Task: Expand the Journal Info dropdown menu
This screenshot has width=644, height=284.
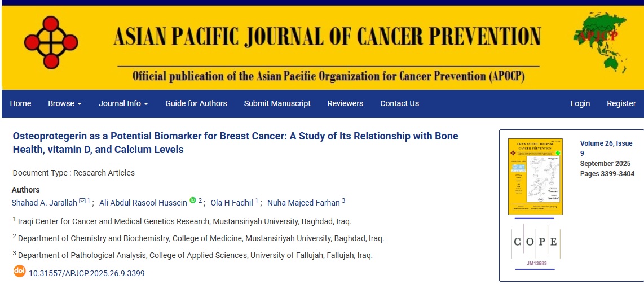Action: click(123, 103)
